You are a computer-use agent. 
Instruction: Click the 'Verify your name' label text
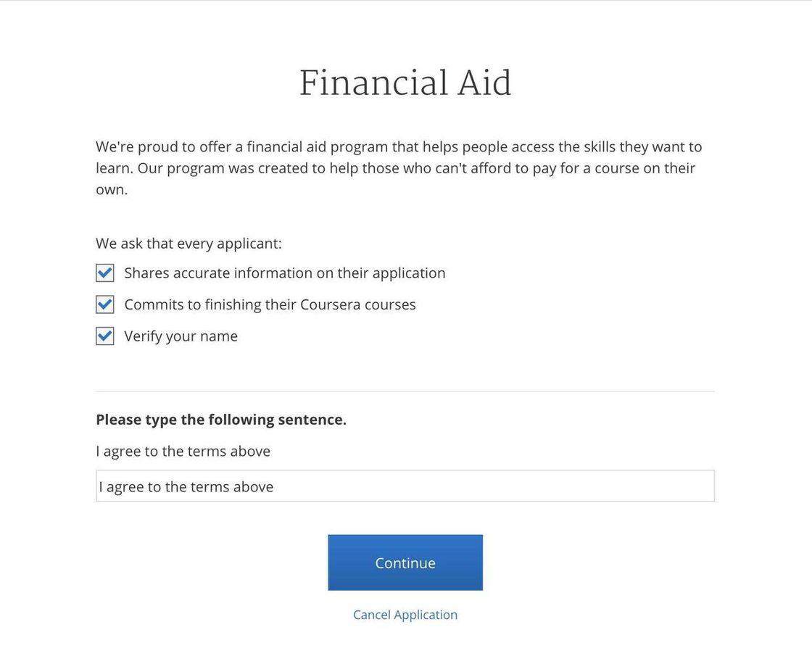pyautogui.click(x=181, y=336)
